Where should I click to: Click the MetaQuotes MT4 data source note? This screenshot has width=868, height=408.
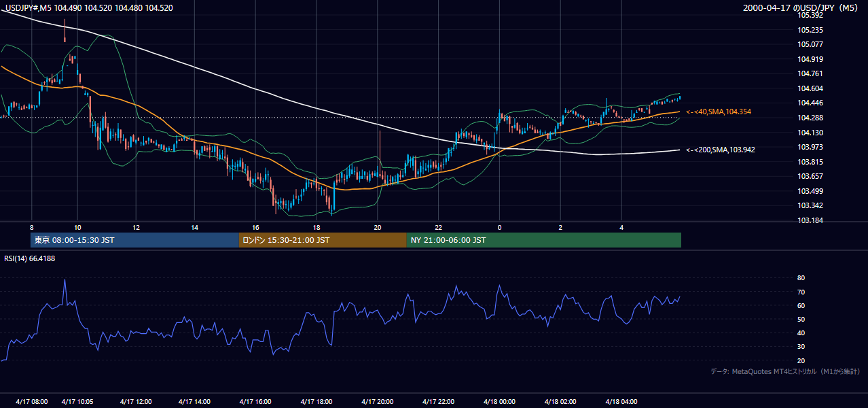pyautogui.click(x=785, y=371)
